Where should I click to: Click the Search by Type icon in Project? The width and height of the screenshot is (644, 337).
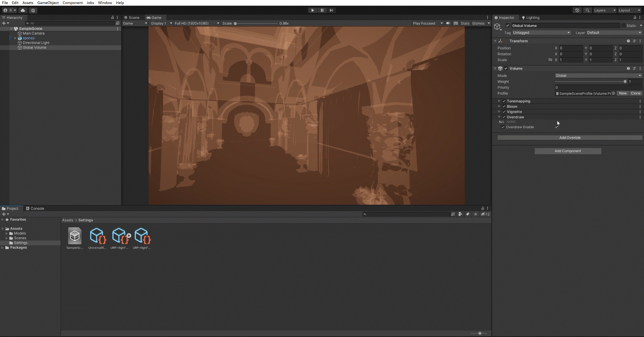460,214
